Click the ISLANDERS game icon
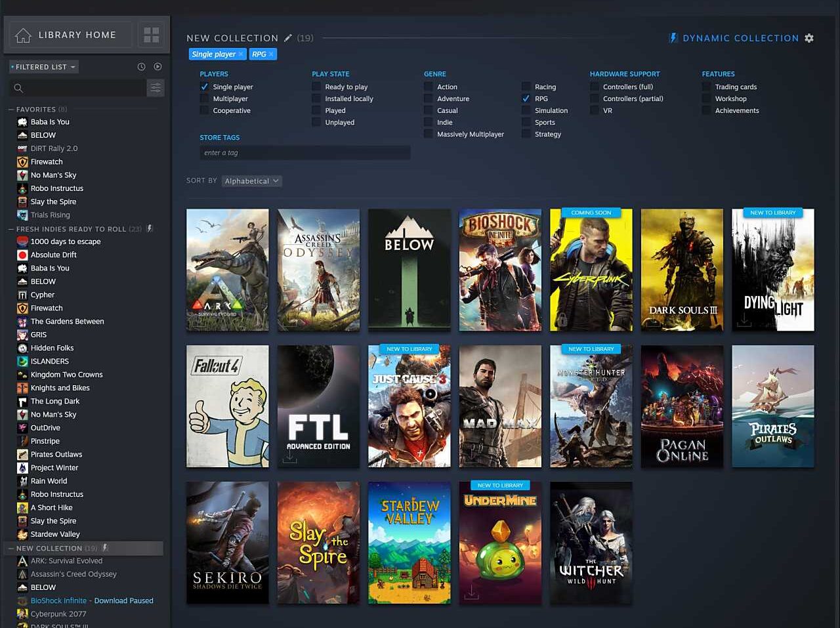Screen dimensions: 840x628 pyautogui.click(x=22, y=362)
